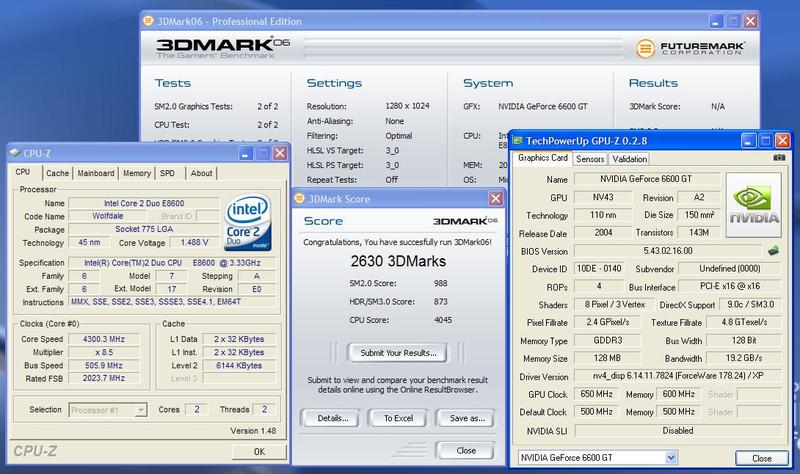Click the To Excel button
The image size is (800, 474).
398,418
